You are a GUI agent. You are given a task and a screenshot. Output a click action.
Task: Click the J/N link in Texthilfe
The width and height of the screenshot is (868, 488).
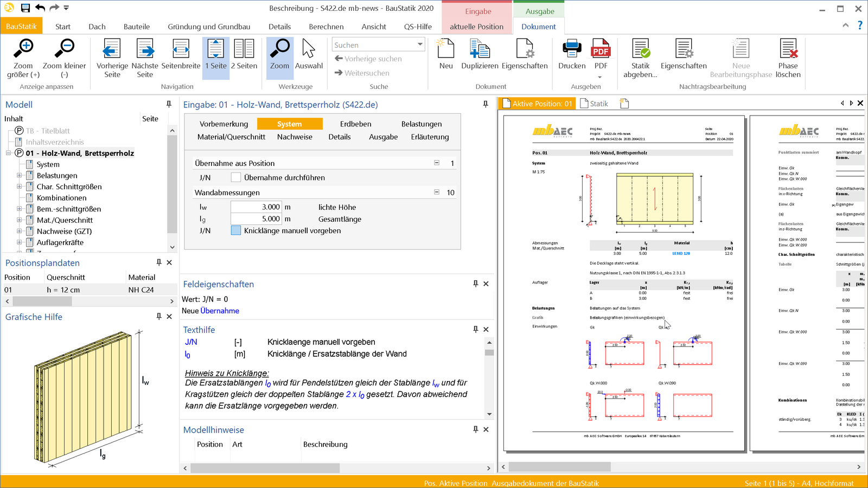[191, 342]
